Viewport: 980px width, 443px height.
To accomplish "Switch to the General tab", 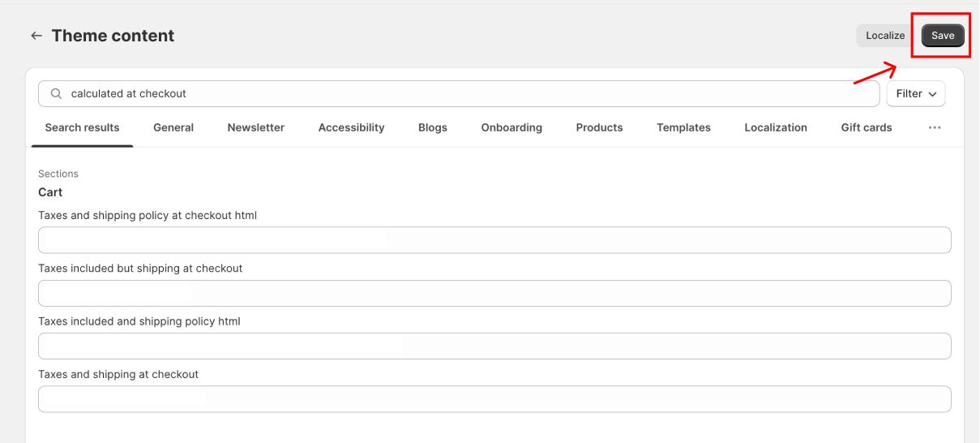I will (x=173, y=127).
